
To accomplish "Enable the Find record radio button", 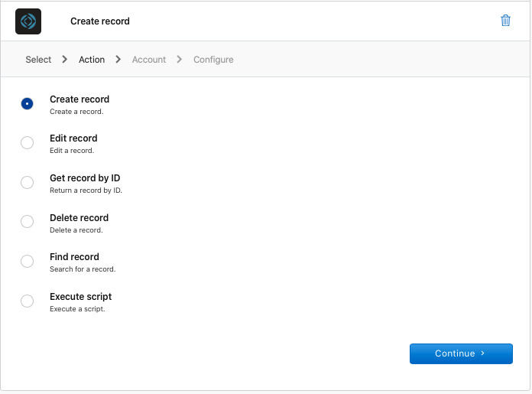I will 27,261.
